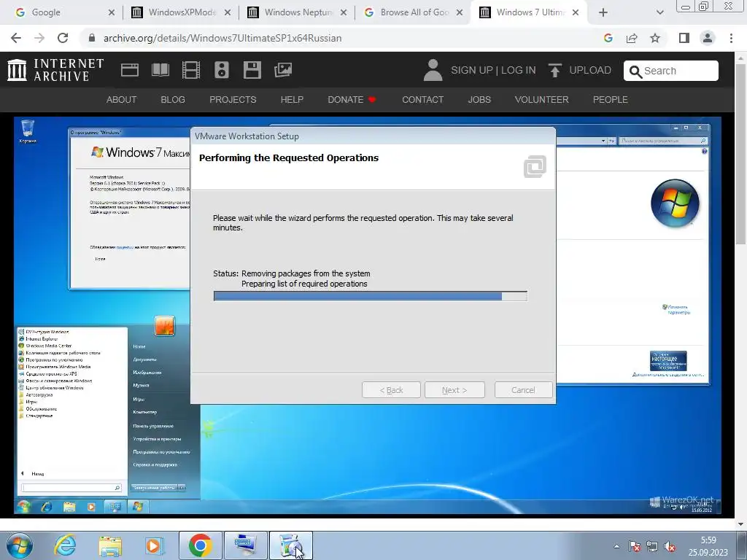Click the Back button in VMware setup

click(391, 390)
